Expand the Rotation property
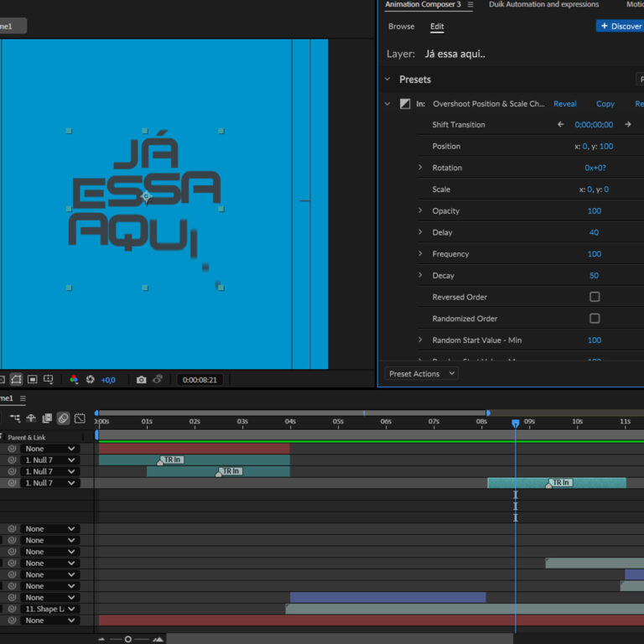The height and width of the screenshot is (644, 644). (x=420, y=168)
